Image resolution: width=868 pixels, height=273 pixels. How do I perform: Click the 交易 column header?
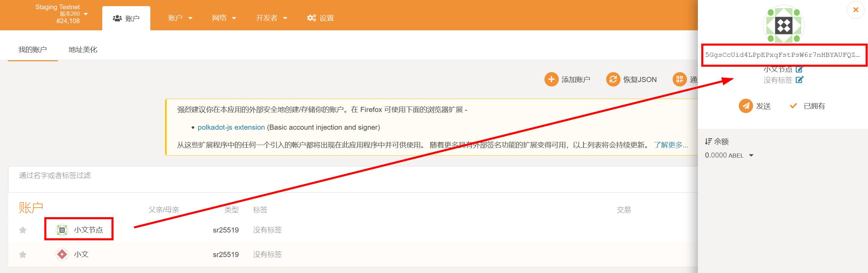(624, 210)
